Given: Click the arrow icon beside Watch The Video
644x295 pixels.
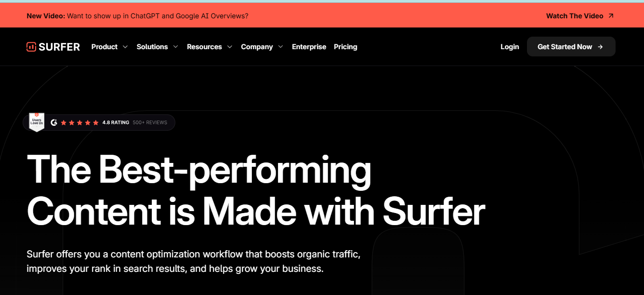Looking at the screenshot, I should (611, 16).
